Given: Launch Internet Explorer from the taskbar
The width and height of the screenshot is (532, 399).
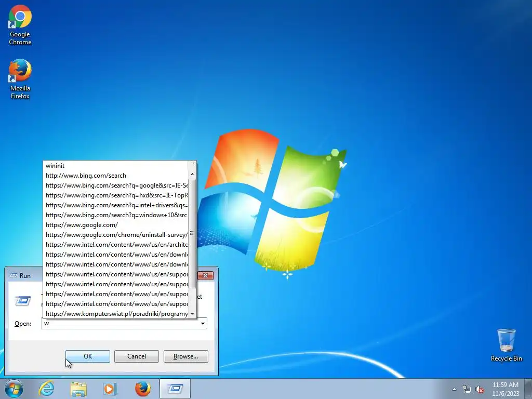Looking at the screenshot, I should (46, 389).
